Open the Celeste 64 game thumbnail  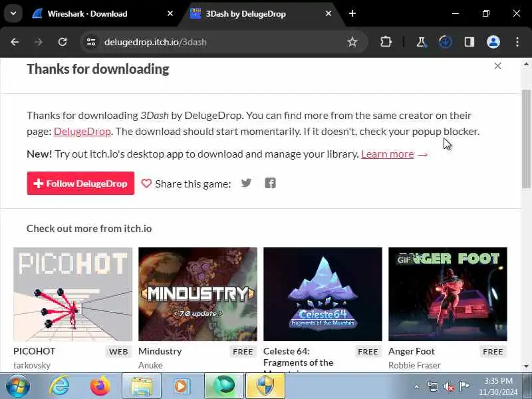coord(323,294)
